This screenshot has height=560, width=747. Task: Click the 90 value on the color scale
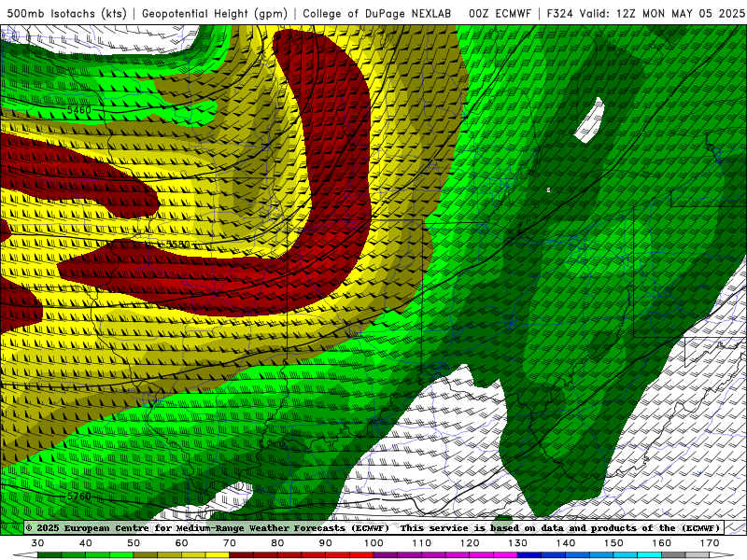pyautogui.click(x=326, y=543)
